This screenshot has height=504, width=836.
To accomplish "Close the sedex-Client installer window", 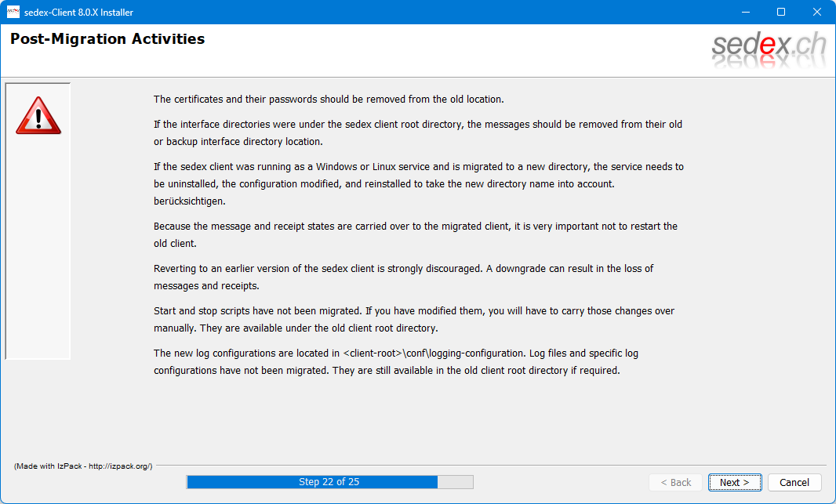I will coord(817,12).
